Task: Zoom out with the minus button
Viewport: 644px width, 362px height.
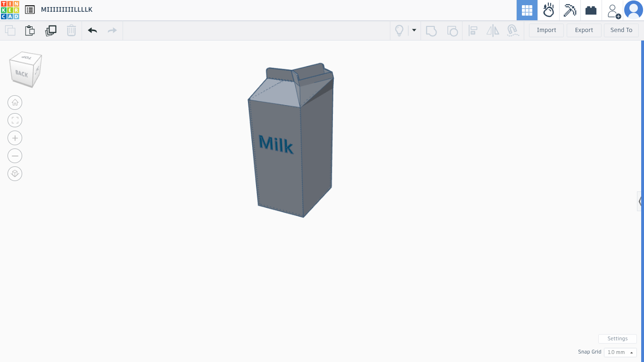Action: [x=15, y=156]
